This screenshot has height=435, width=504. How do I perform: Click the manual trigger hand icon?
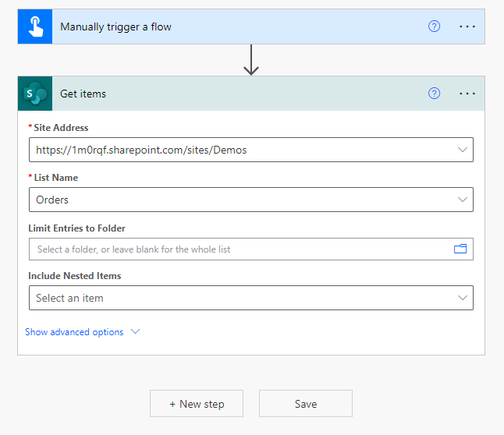pos(35,27)
